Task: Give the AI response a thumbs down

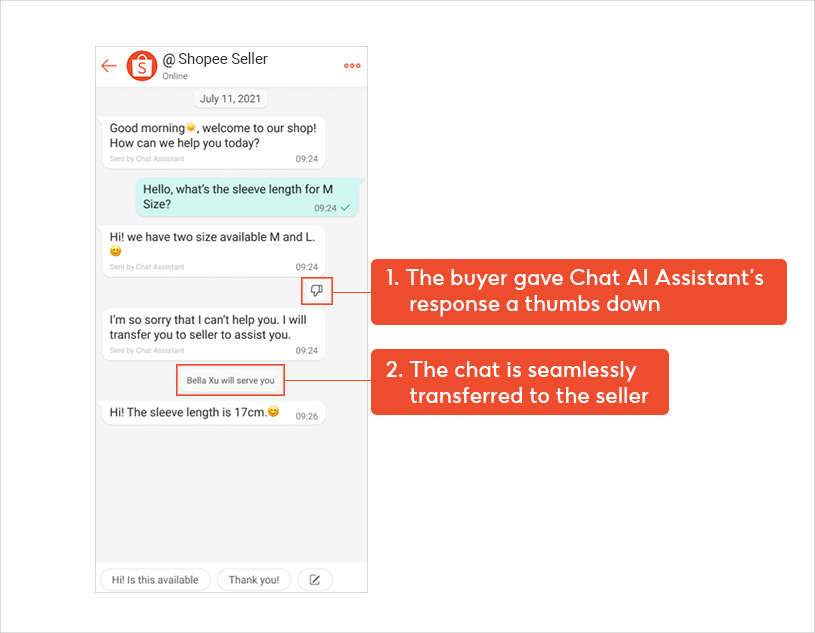Action: 316,291
